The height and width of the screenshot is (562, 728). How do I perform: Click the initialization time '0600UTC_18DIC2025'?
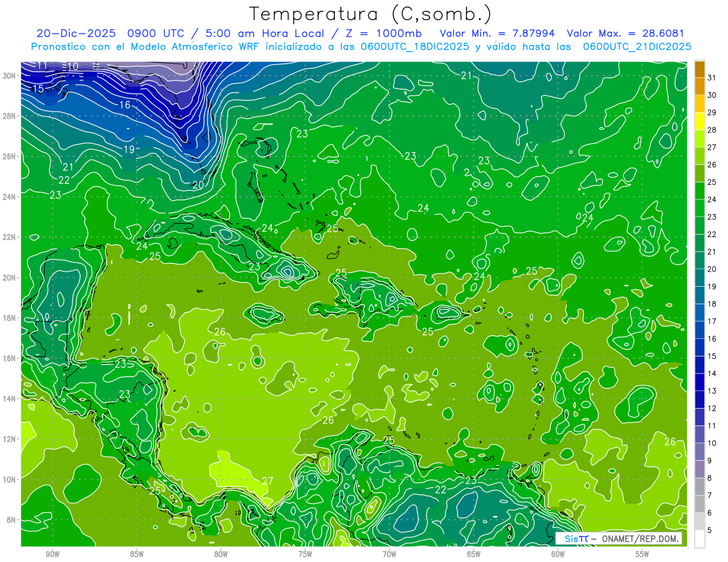pyautogui.click(x=415, y=47)
